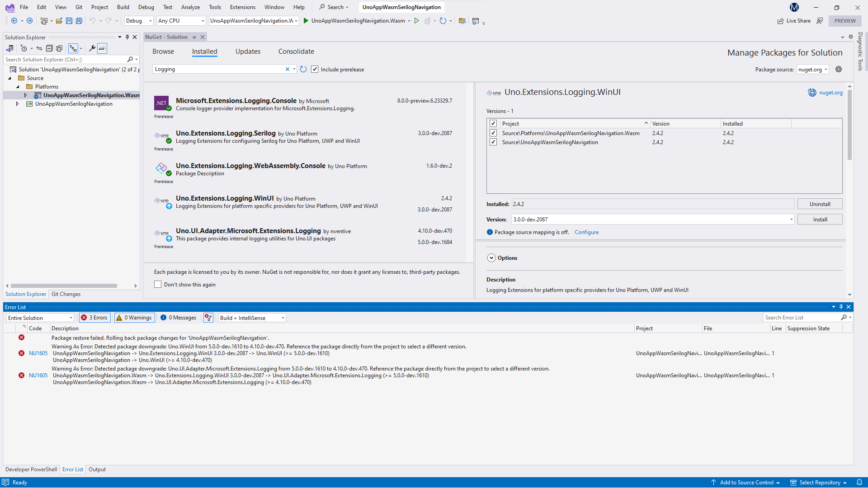Open the NuGet package source settings gear
The height and width of the screenshot is (488, 868).
click(x=839, y=69)
